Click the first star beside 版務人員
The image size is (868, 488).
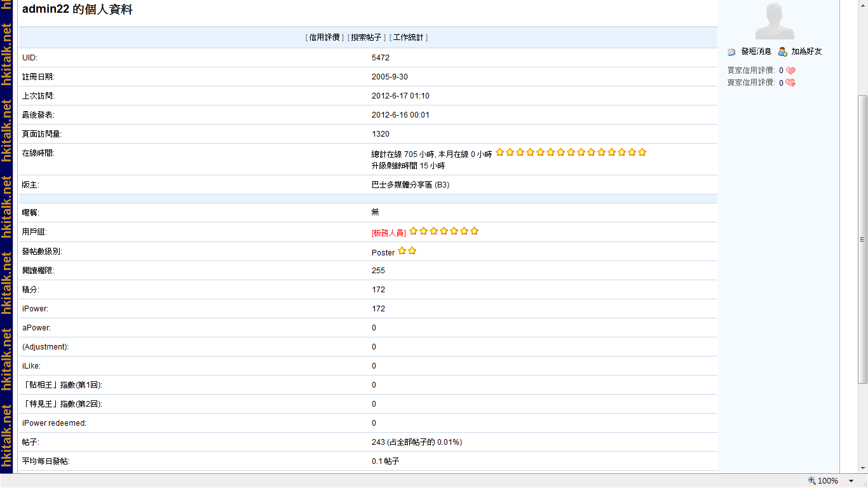413,231
